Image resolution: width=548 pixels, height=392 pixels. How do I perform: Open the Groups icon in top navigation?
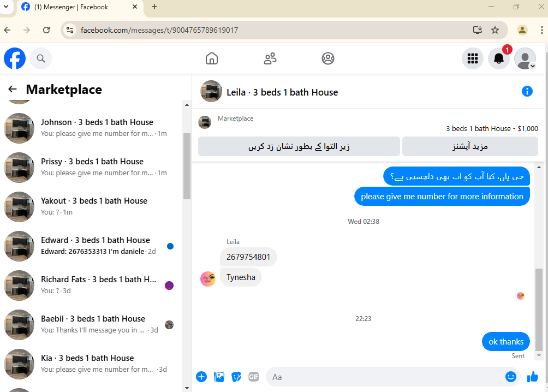[328, 58]
